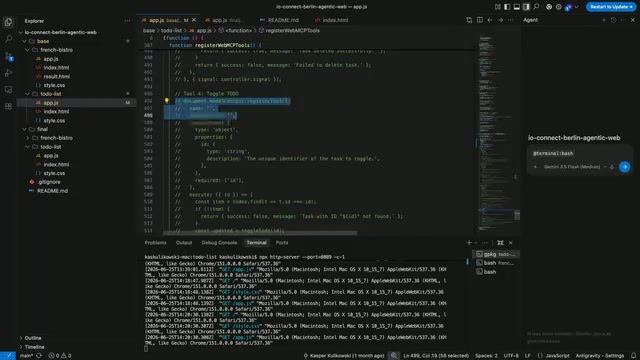Open the browser icon in title bar

coord(549,7)
